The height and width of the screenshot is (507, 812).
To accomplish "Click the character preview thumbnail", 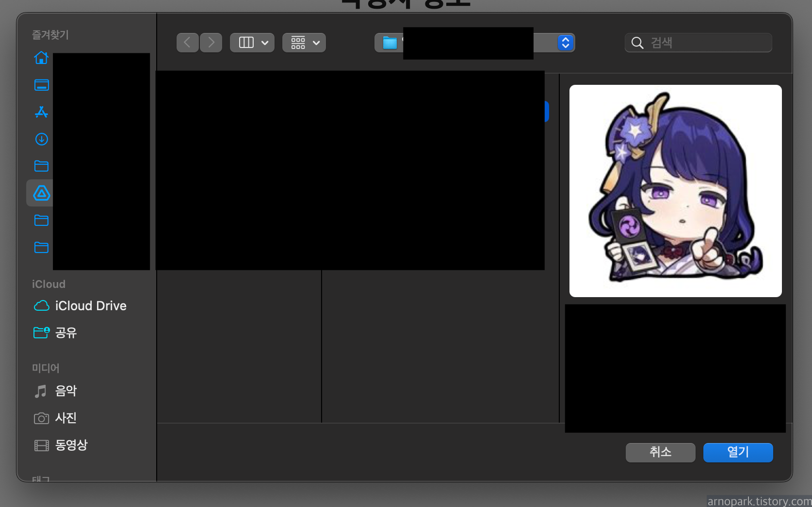I will pos(676,191).
